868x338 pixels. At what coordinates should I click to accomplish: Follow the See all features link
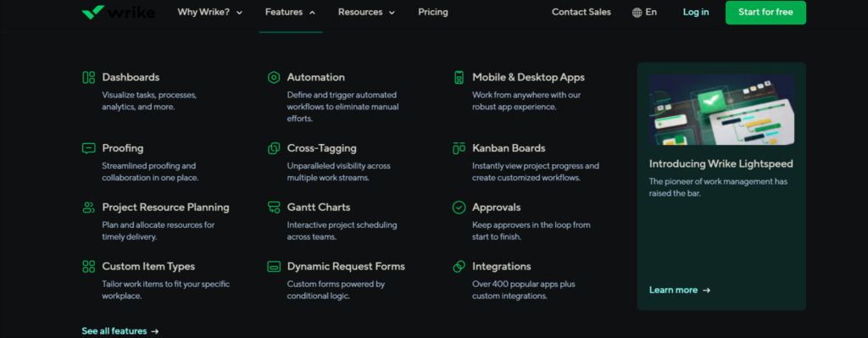pyautogui.click(x=120, y=331)
